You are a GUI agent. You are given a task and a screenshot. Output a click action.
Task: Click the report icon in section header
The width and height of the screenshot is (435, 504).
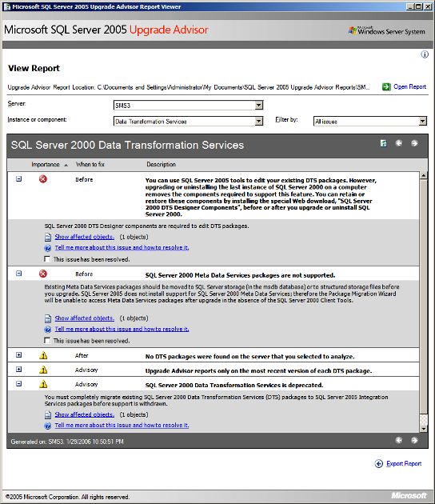tap(383, 143)
